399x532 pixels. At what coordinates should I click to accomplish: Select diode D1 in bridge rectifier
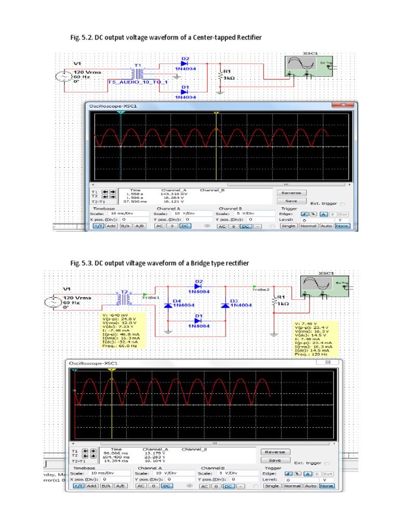point(198,321)
